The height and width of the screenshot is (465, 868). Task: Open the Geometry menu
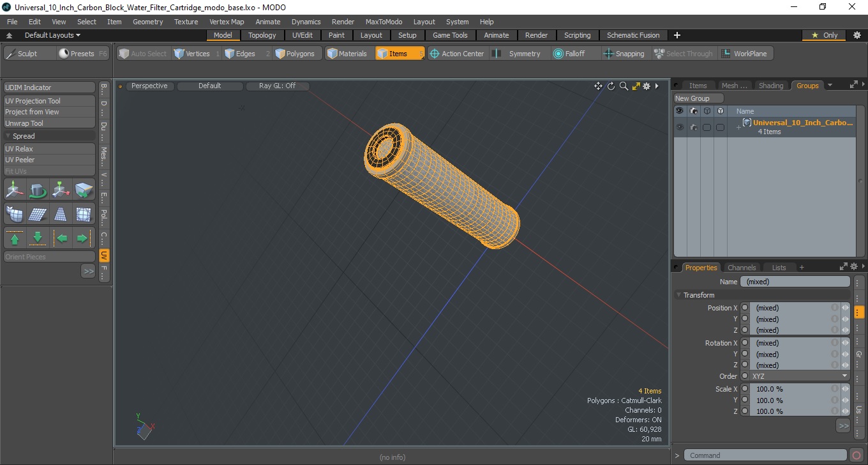tap(147, 22)
